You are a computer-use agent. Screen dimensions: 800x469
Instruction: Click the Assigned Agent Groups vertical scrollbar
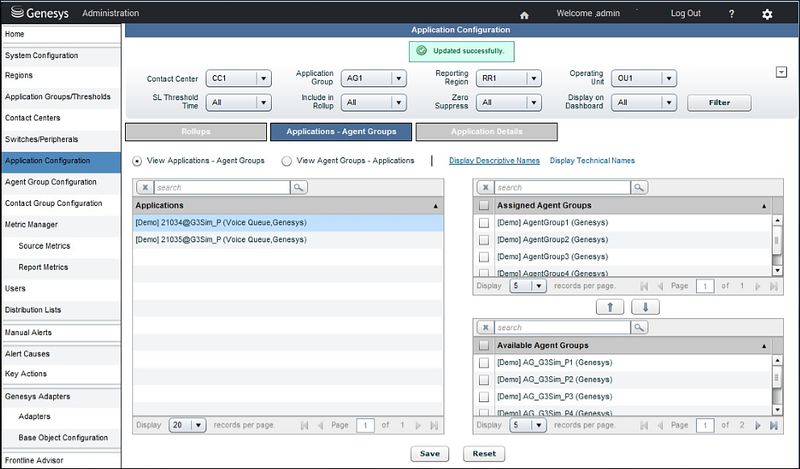pos(777,245)
